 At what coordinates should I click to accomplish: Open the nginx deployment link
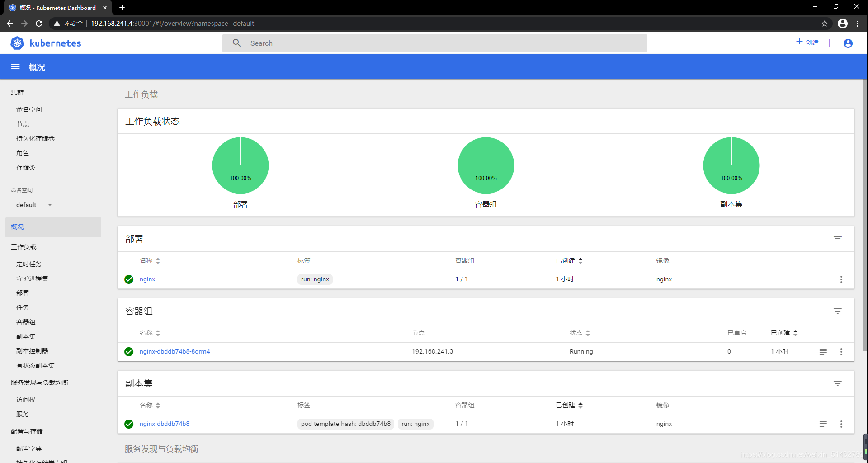[x=147, y=279]
